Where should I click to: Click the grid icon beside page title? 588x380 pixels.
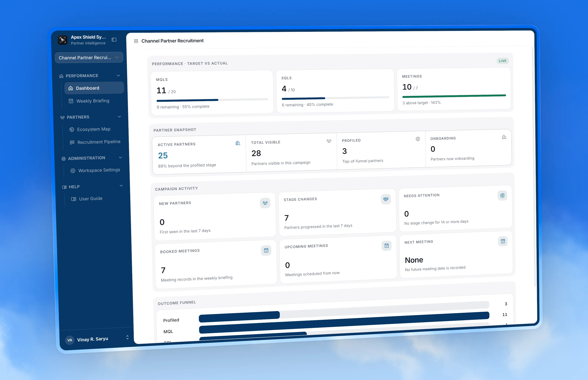coord(136,41)
